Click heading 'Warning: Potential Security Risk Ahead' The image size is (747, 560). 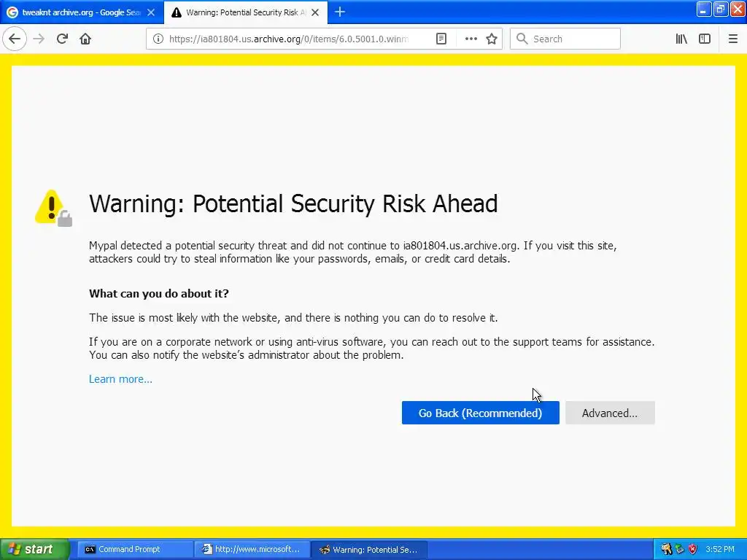tap(293, 204)
